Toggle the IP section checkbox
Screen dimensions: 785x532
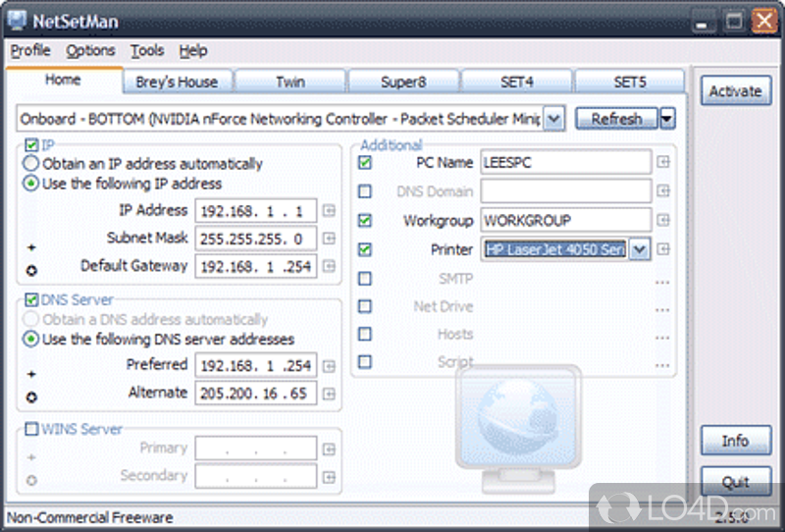[x=31, y=145]
